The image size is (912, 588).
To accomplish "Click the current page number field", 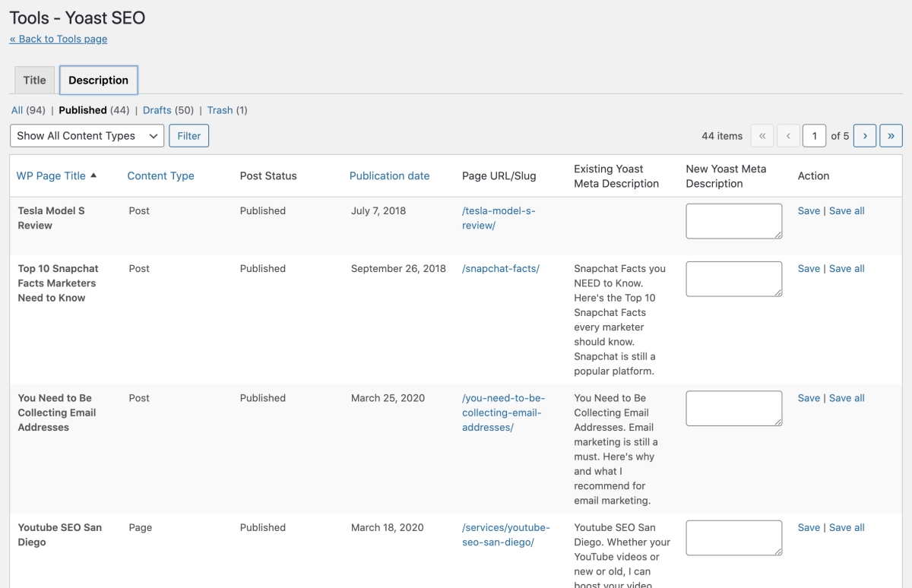I will coord(815,136).
